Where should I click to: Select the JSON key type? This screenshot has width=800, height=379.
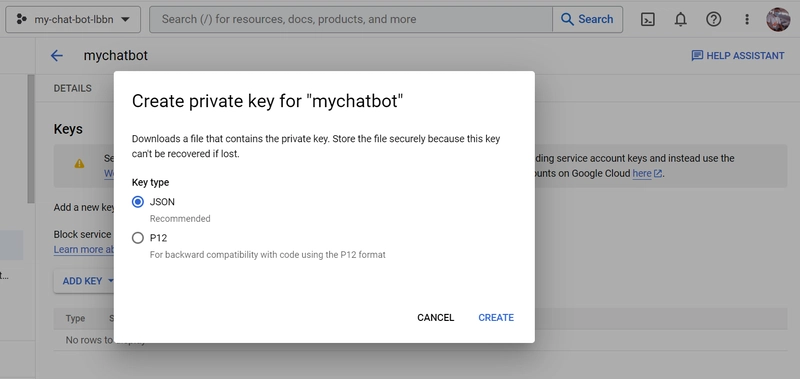tap(138, 202)
